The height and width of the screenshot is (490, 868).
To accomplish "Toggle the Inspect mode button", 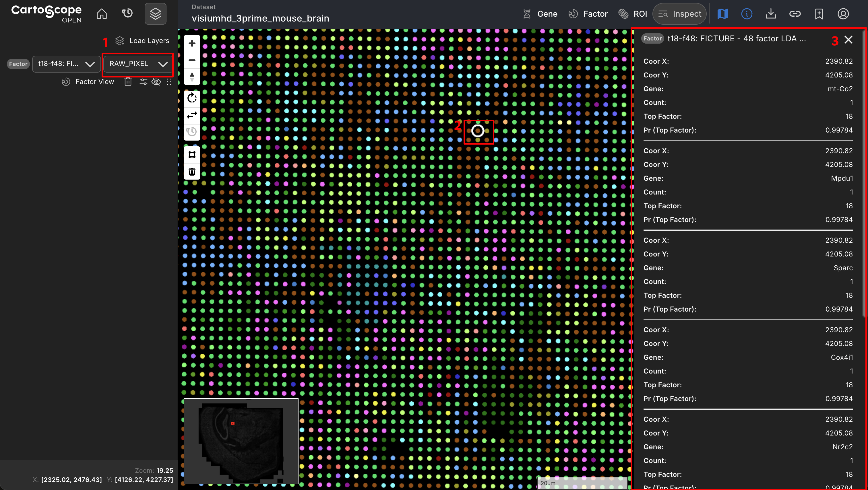I will click(679, 14).
